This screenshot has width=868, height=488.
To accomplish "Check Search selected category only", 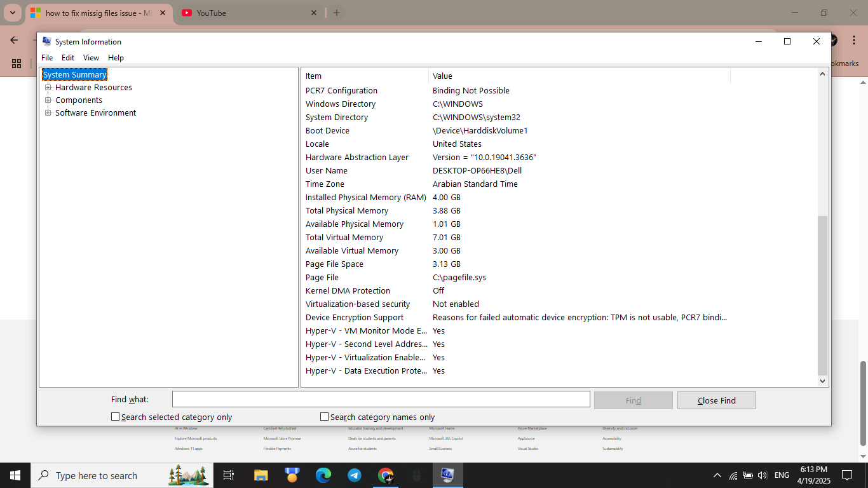I will [115, 417].
